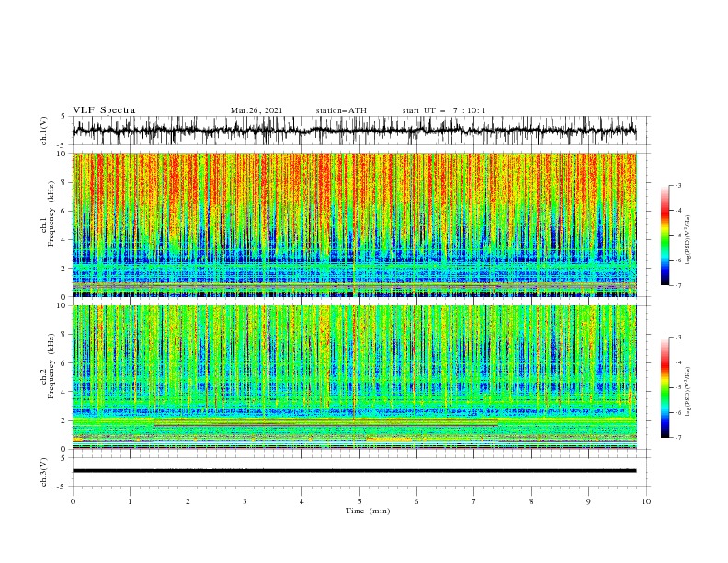
Task: Click time axis tick label "1"
Action: click(x=130, y=501)
